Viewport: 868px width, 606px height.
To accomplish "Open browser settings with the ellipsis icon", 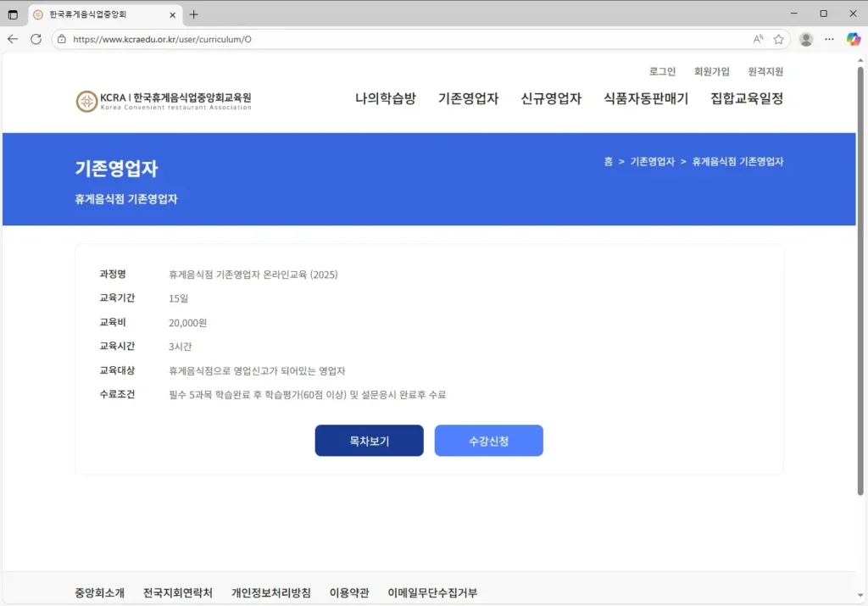I will [829, 39].
